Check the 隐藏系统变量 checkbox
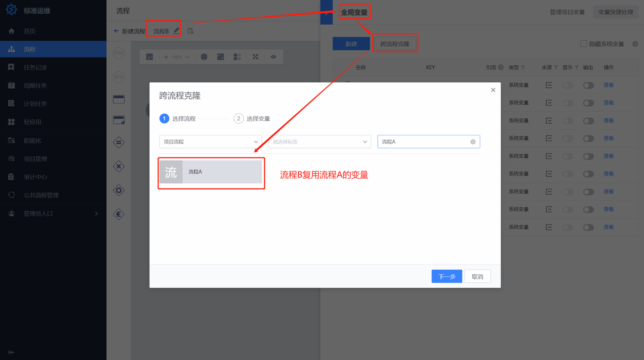The image size is (644, 360). [584, 44]
